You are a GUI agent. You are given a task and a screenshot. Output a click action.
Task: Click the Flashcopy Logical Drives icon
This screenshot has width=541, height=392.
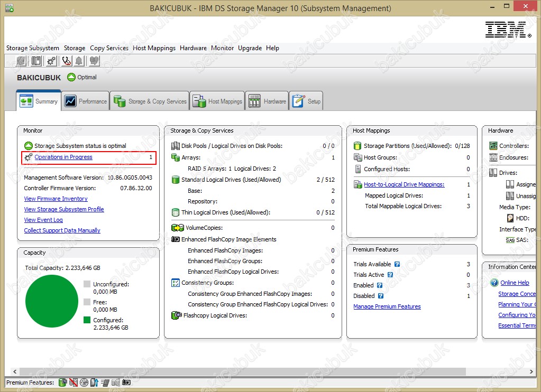click(x=176, y=315)
